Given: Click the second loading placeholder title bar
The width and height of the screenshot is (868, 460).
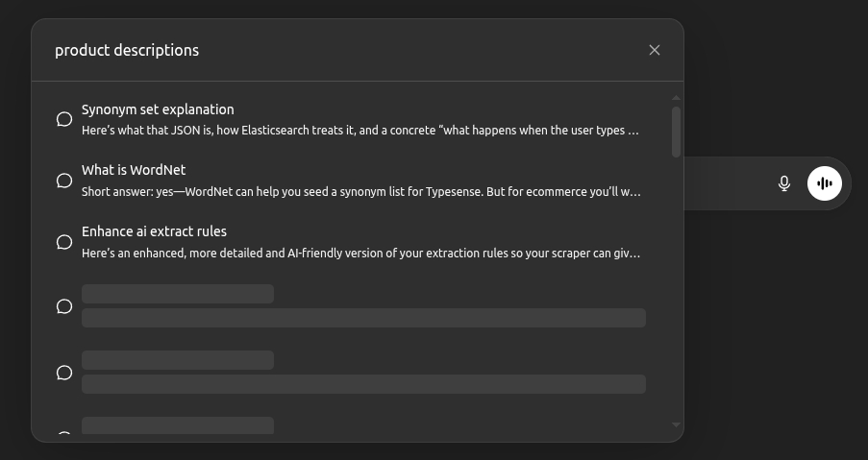Looking at the screenshot, I should pyautogui.click(x=178, y=360).
